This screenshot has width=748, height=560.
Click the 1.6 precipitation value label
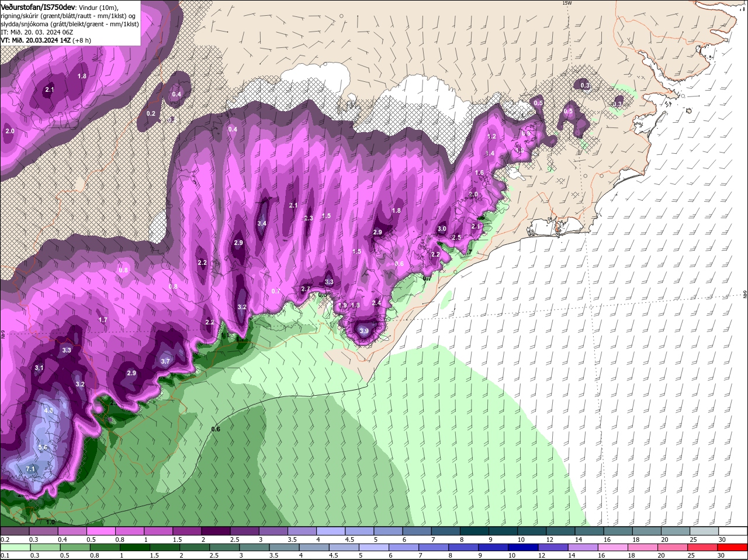(479, 172)
